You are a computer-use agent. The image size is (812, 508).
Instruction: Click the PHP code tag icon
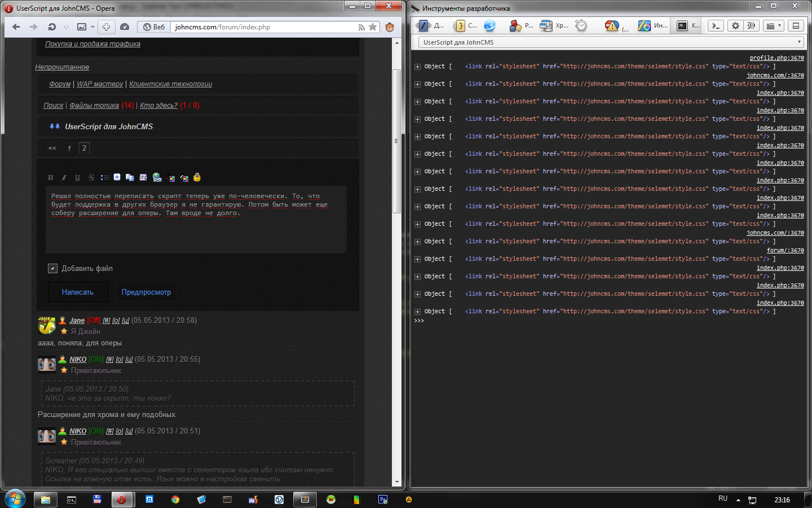143,177
